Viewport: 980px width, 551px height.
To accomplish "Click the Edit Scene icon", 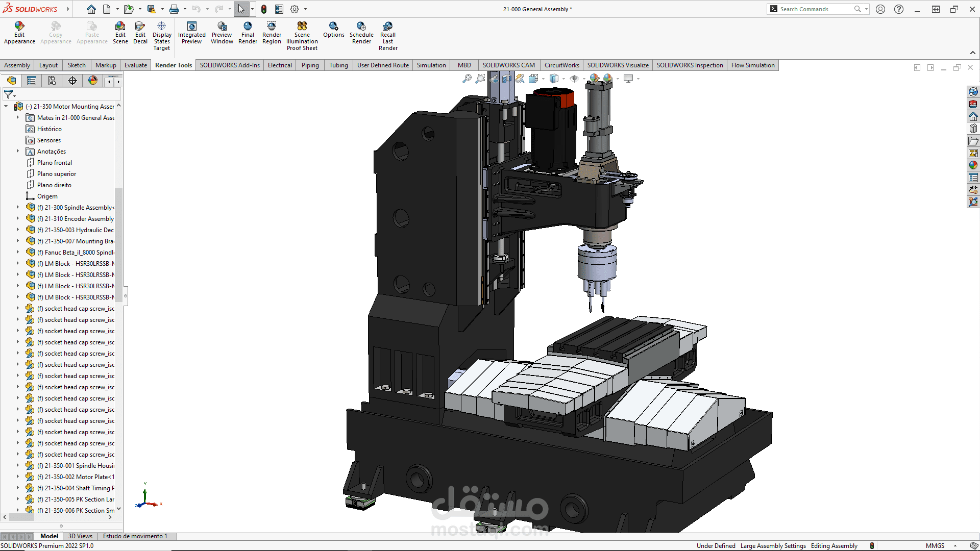I will tap(120, 33).
